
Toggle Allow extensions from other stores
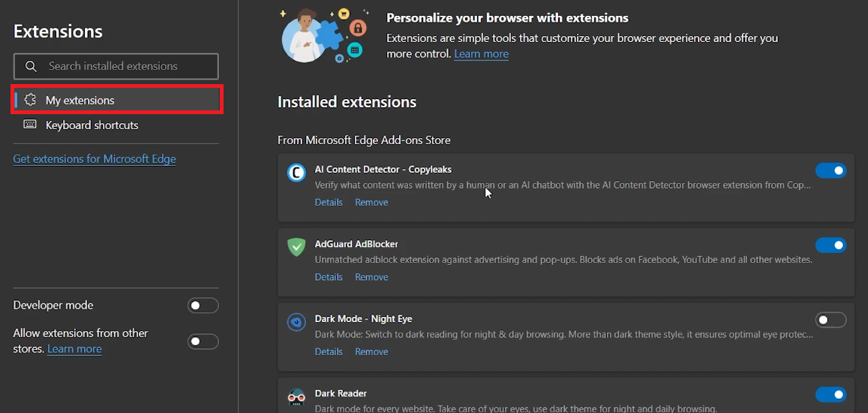pyautogui.click(x=203, y=341)
